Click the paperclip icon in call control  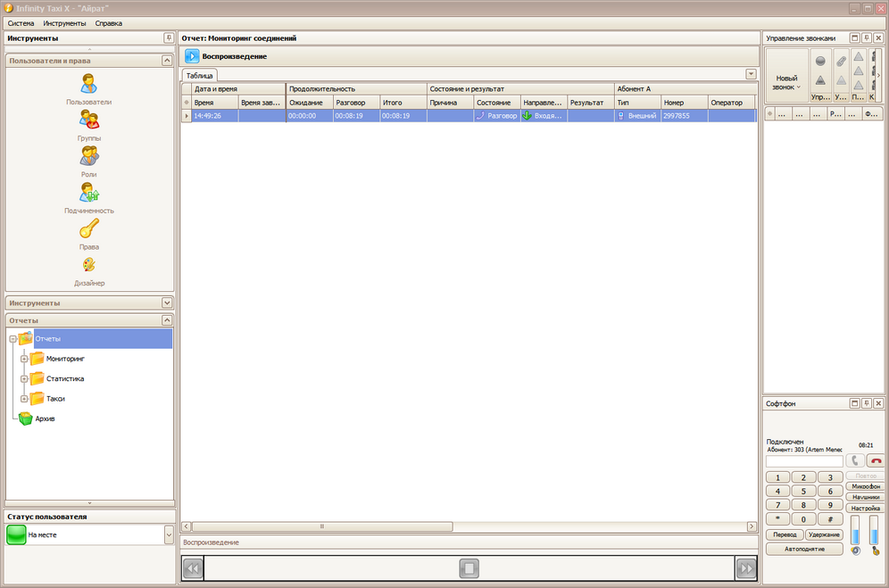click(841, 62)
